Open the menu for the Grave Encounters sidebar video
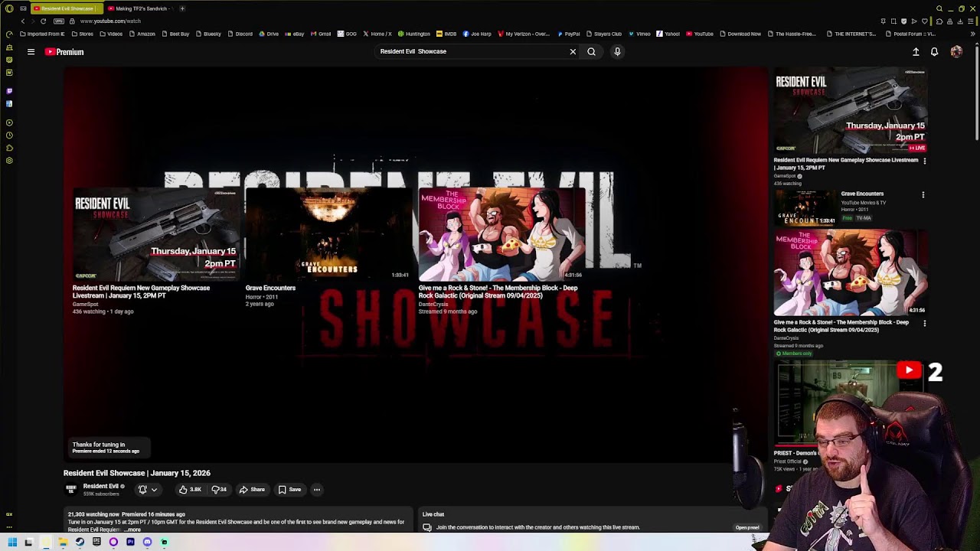Viewport: 980px width, 551px height. [923, 194]
